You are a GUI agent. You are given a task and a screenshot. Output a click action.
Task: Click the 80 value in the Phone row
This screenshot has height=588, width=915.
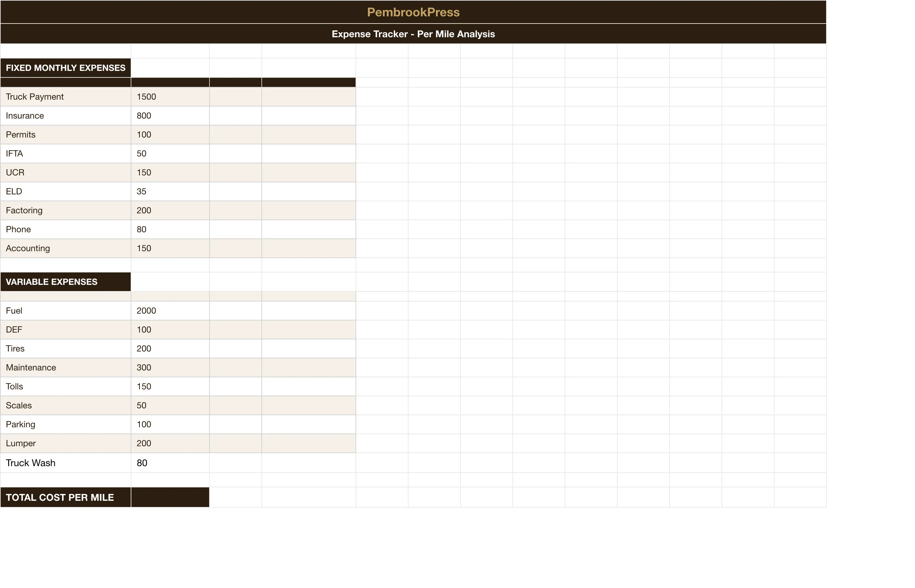(x=170, y=229)
